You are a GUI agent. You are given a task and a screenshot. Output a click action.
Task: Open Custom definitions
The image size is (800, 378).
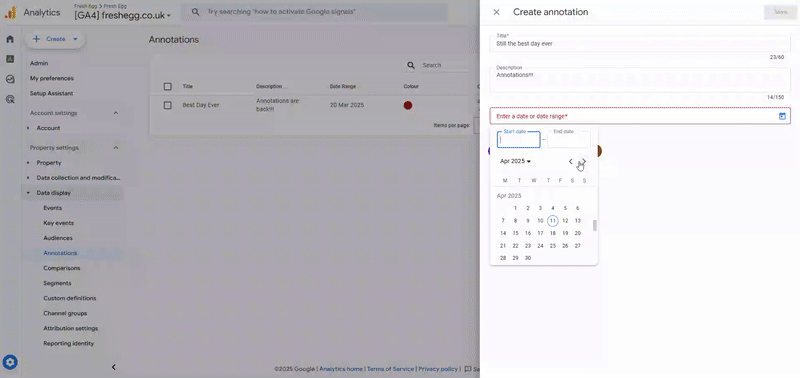[x=69, y=298]
